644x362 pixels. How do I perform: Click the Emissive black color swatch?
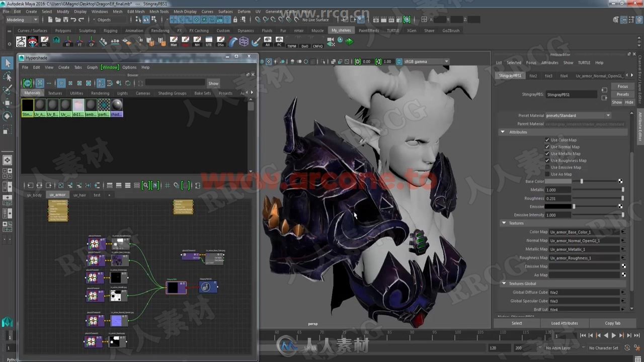click(x=558, y=206)
